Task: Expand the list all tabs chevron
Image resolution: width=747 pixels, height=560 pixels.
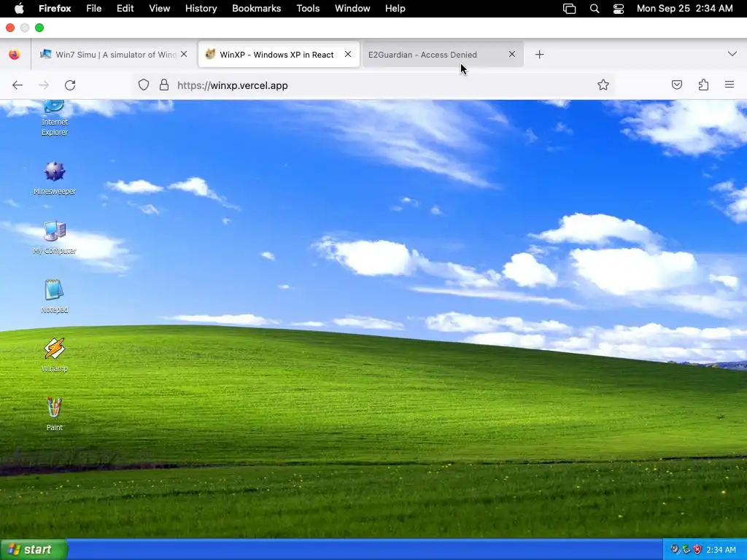Action: pos(732,54)
